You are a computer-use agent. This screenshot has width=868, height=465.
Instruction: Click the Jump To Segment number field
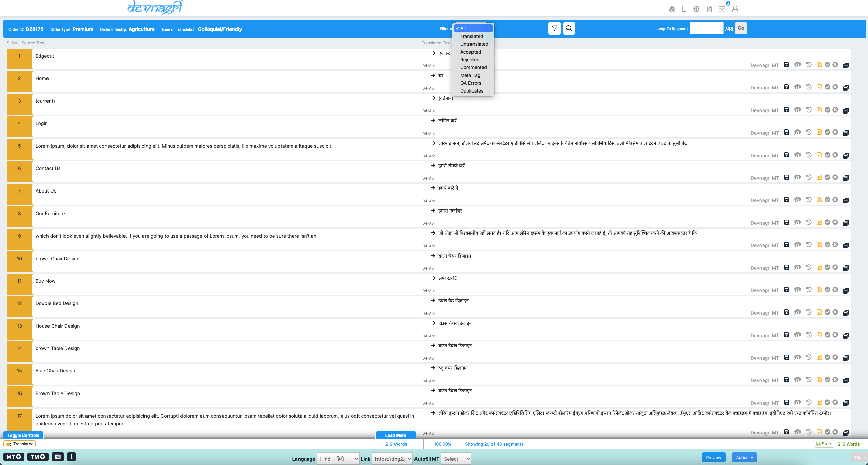[706, 28]
